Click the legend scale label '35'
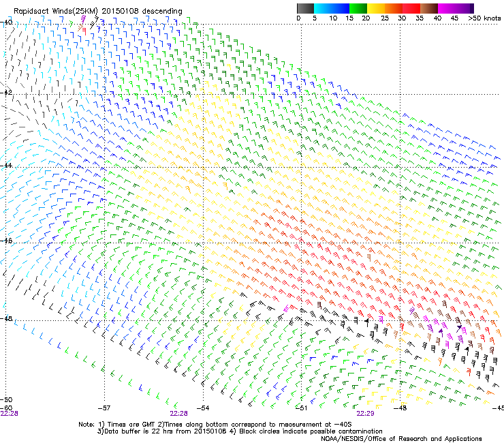504x443 pixels. (420, 18)
